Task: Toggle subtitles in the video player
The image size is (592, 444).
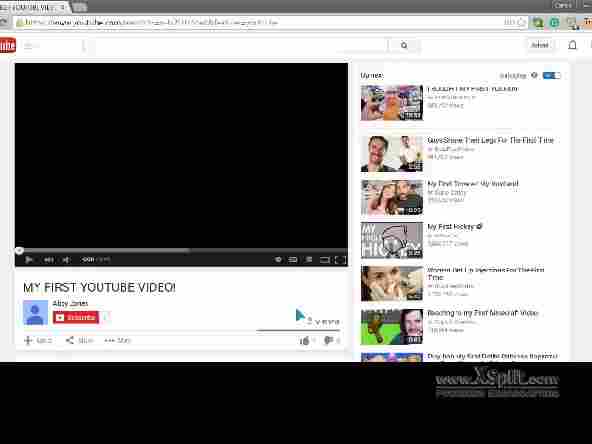Action: point(293,259)
